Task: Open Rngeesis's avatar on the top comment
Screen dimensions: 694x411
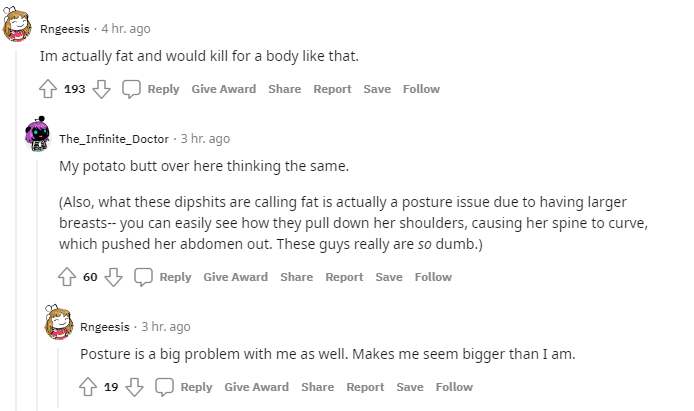Action: 17,24
